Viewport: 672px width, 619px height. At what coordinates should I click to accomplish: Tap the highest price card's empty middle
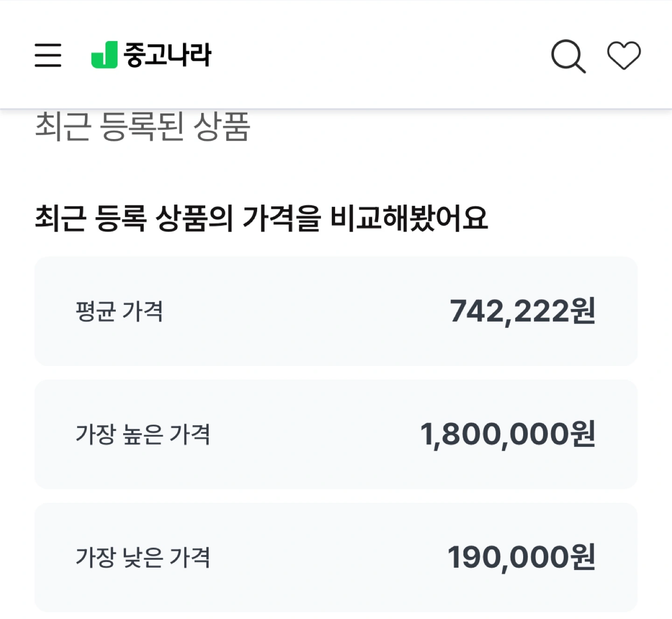tap(315, 434)
